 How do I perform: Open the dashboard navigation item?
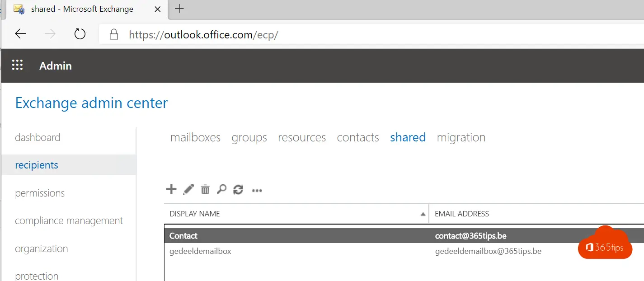38,137
